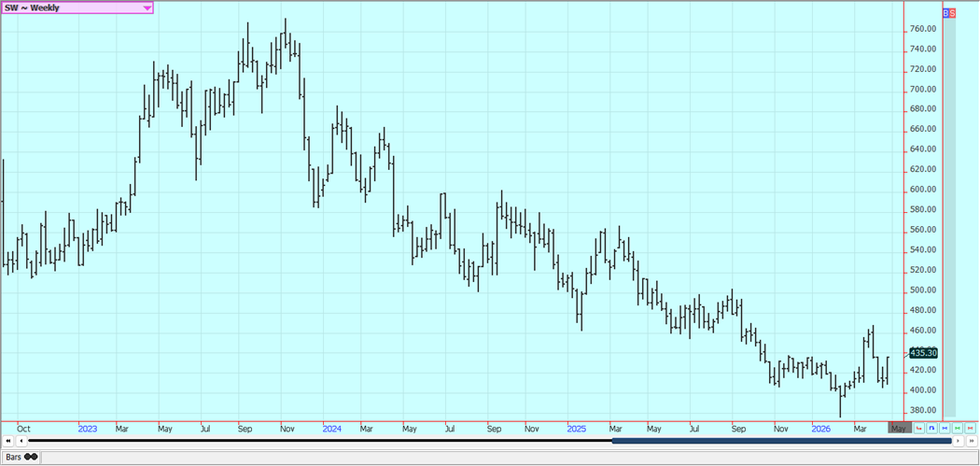This screenshot has height=466, width=980.
Task: Click the blue arch-shaped icon below price axis
Action: (932, 429)
